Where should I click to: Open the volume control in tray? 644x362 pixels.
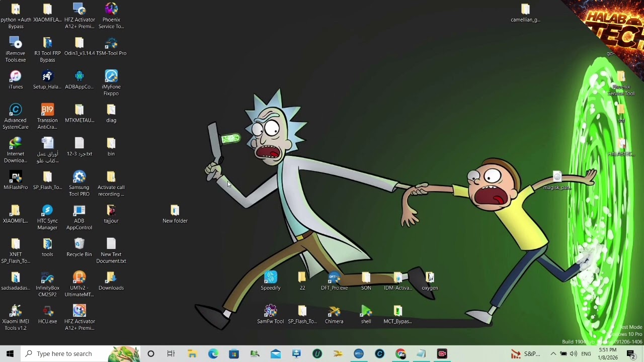(x=574, y=353)
